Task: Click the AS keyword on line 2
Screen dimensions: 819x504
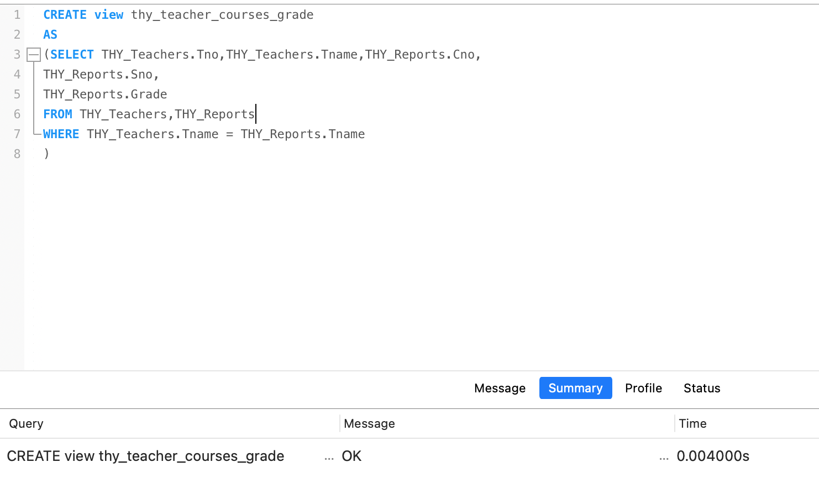Action: coord(50,35)
